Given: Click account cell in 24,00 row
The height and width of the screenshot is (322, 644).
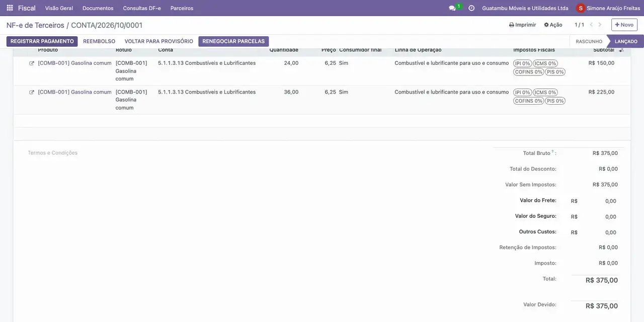Looking at the screenshot, I should (x=207, y=63).
